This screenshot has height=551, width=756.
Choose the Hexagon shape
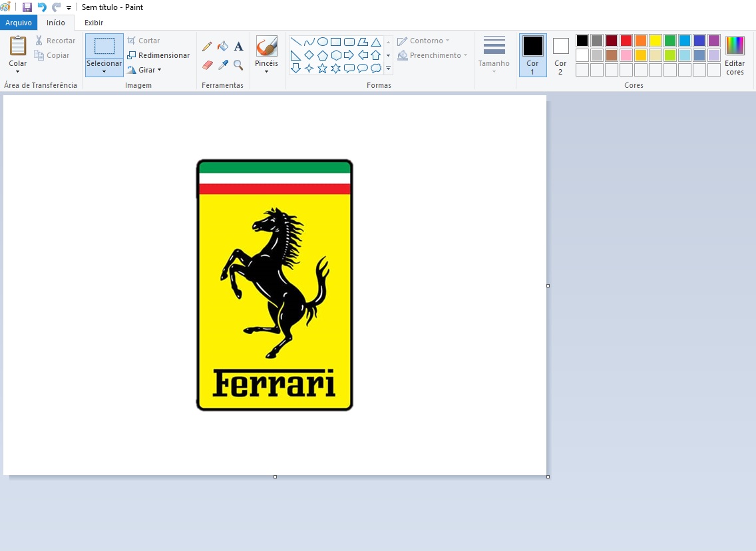335,55
